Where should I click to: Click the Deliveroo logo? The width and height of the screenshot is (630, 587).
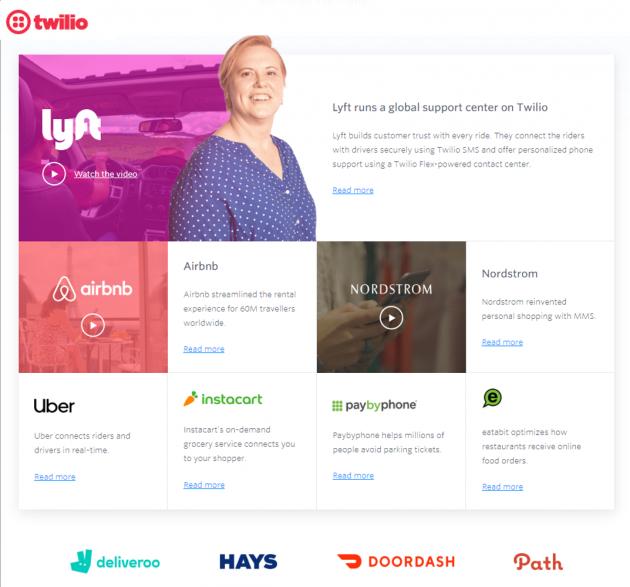115,561
